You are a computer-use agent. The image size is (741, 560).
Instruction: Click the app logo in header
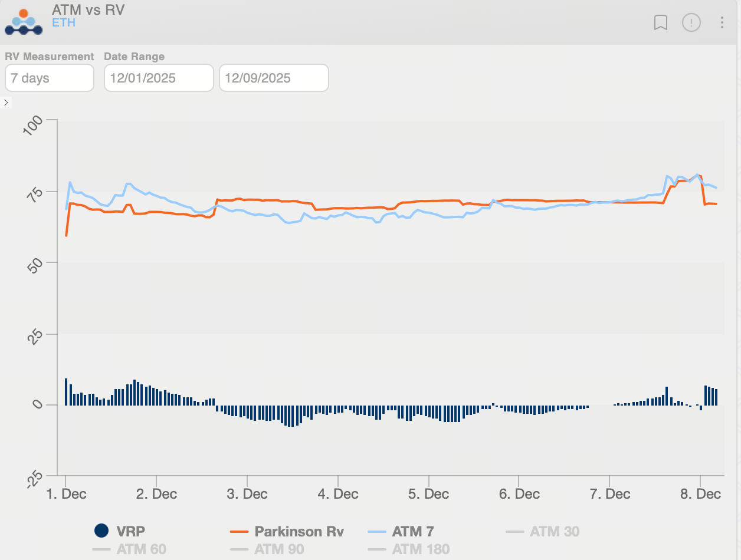tap(24, 22)
